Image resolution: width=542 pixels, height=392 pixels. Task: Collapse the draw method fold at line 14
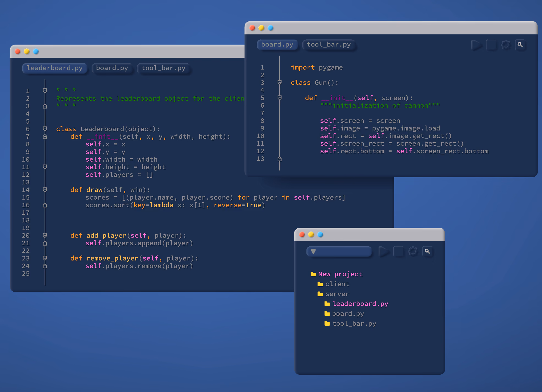(x=45, y=190)
